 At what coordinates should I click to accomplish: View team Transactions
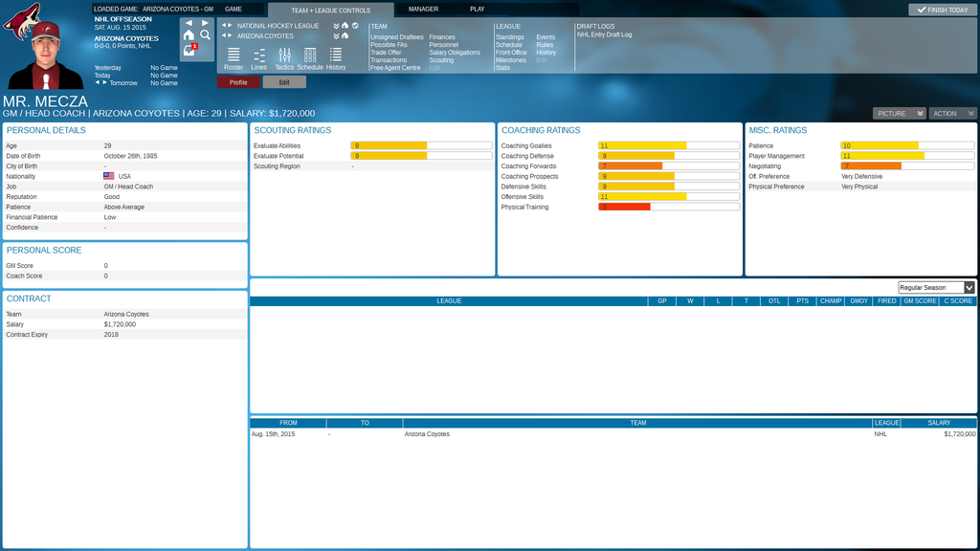pos(389,60)
